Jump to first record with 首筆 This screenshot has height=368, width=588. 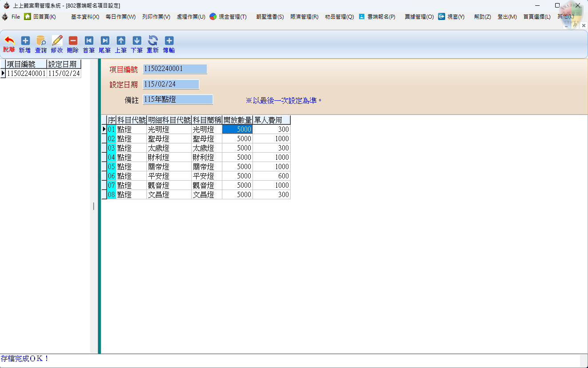[x=89, y=41]
